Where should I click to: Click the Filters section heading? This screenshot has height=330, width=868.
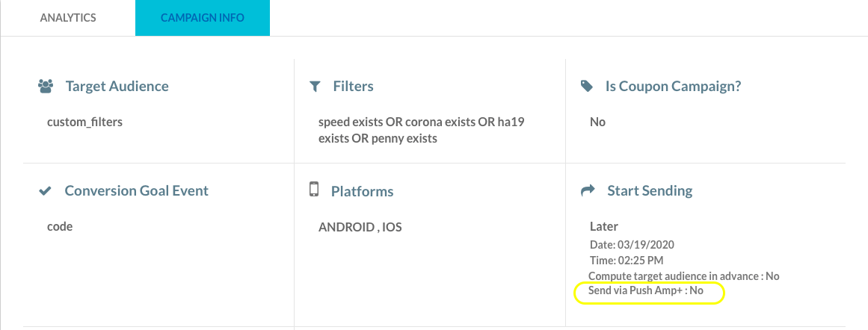(x=353, y=86)
